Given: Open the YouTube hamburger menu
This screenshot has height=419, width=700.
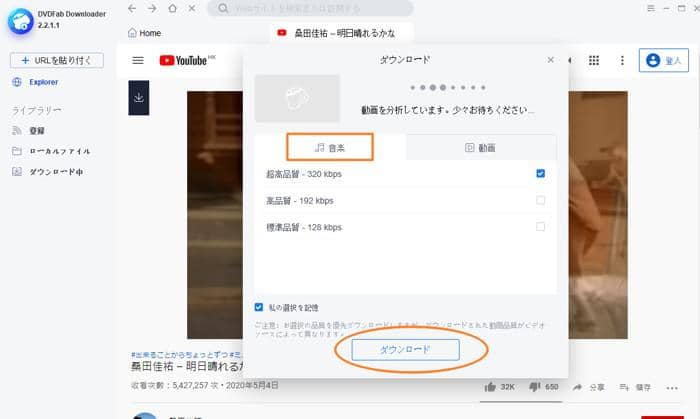Looking at the screenshot, I should 138,60.
